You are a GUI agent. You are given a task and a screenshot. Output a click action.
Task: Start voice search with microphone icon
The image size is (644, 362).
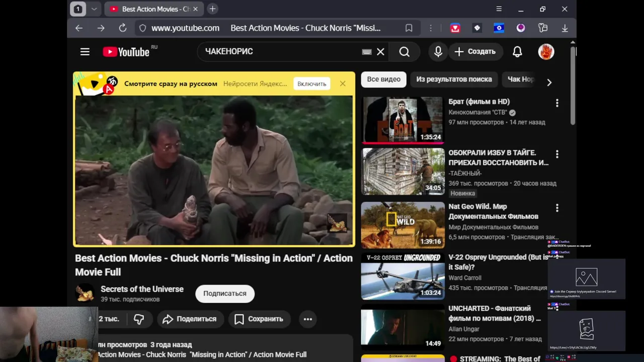438,52
